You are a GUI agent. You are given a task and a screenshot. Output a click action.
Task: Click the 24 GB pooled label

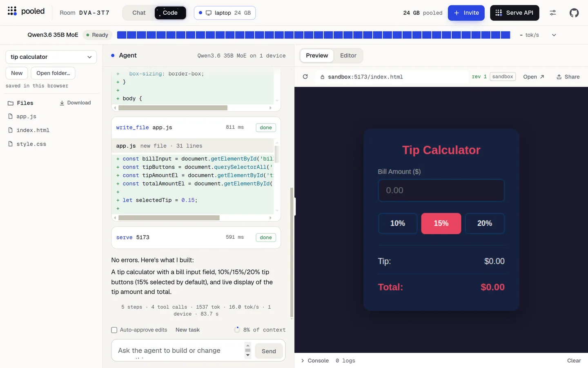pyautogui.click(x=423, y=13)
